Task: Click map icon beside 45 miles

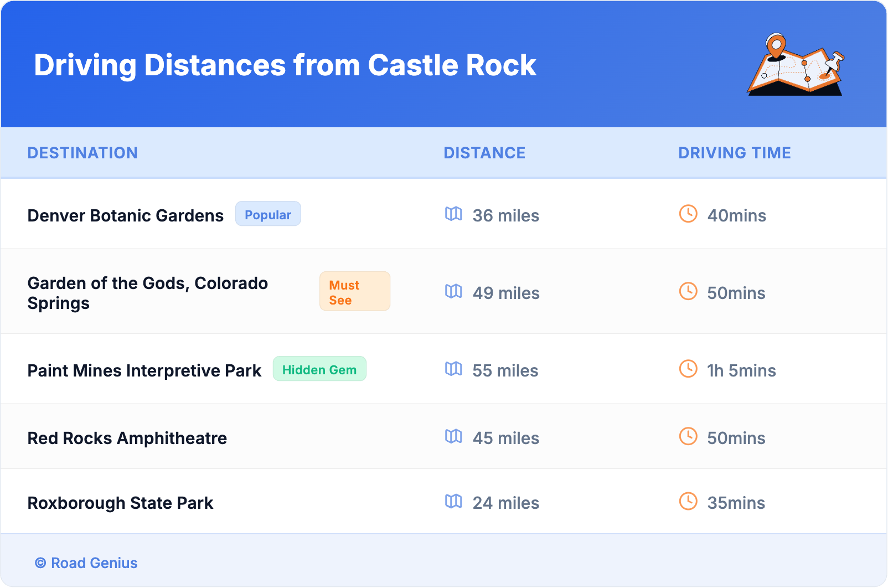Action: click(x=453, y=436)
